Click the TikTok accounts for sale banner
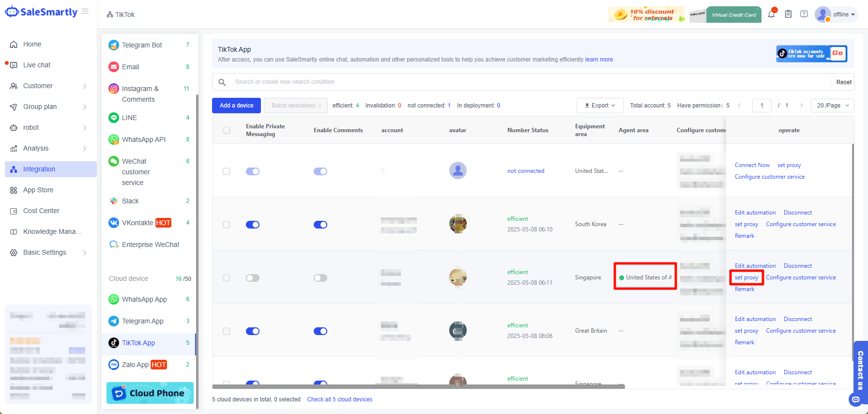 pos(812,53)
